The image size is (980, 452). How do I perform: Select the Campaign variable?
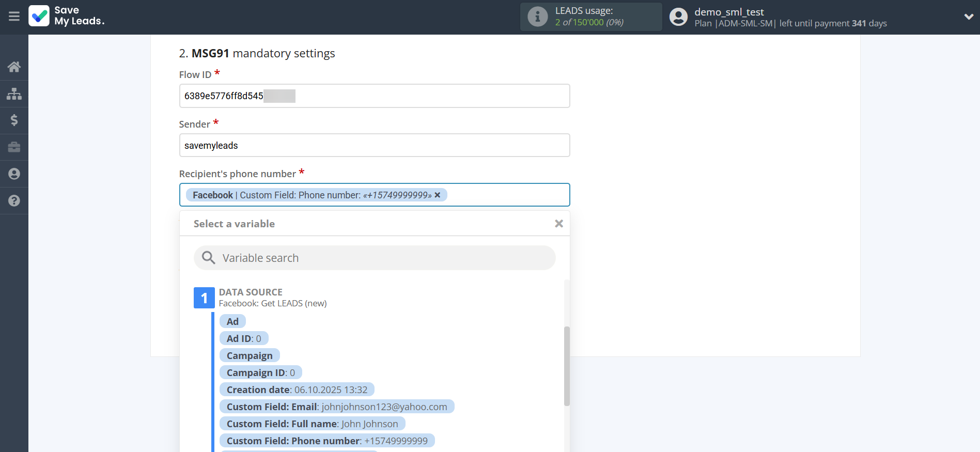pos(250,355)
